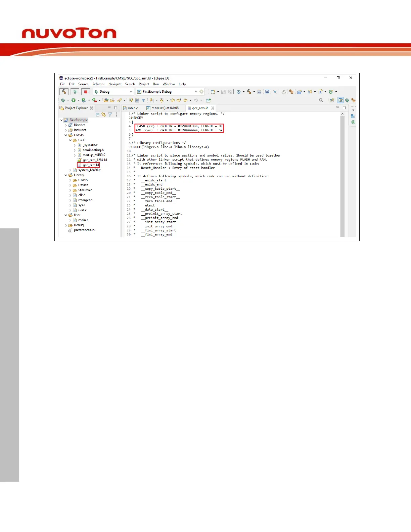The image size is (411, 532).
Task: Toggle Link with Editor in Project Explorer
Action: 103,115
